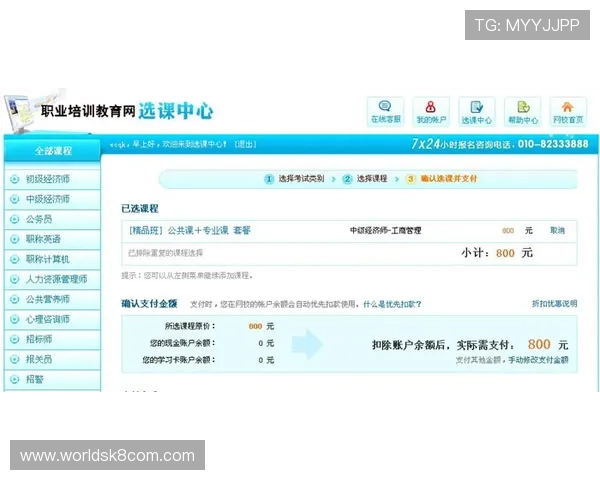Click bullet icon beside 招标师
600x480 pixels.
tap(15, 339)
